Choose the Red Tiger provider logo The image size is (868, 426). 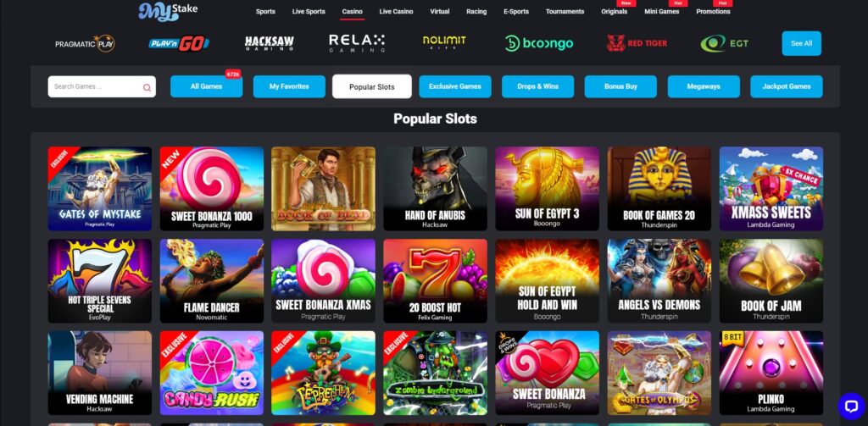637,43
